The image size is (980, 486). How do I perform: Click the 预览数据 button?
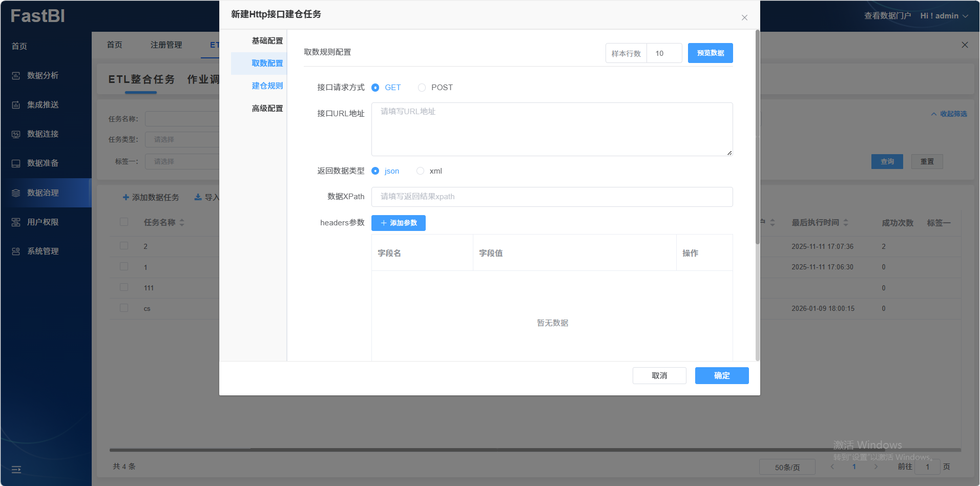coord(710,53)
